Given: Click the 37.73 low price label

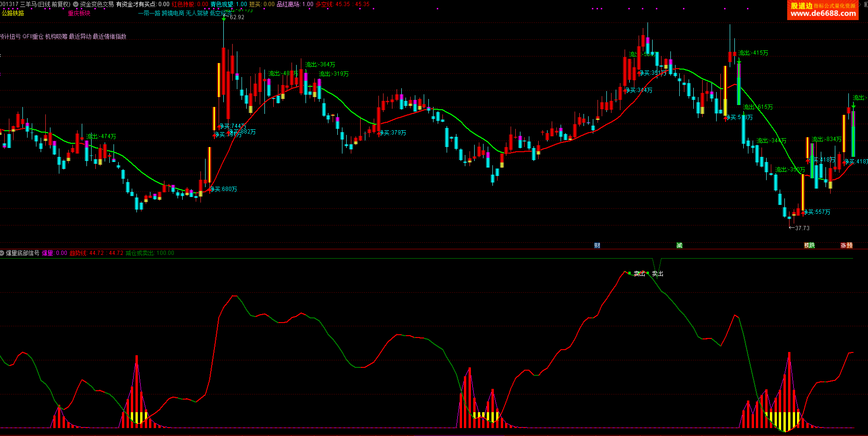Looking at the screenshot, I should [802, 228].
